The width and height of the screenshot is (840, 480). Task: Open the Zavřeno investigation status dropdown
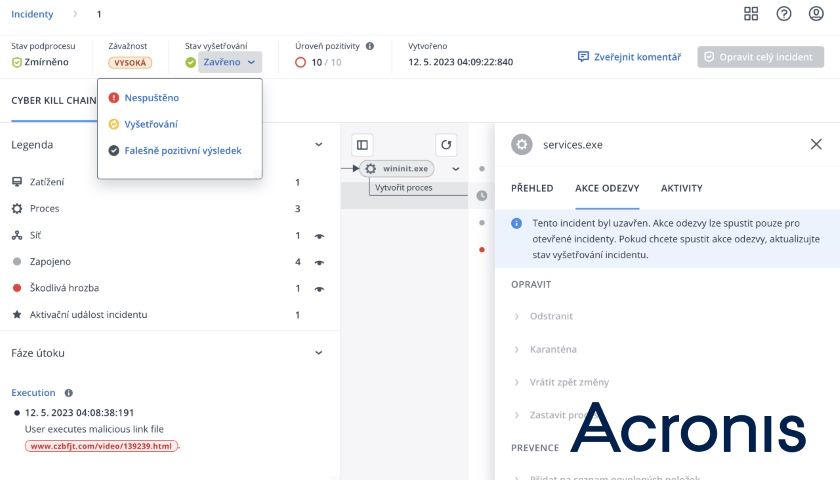[230, 62]
